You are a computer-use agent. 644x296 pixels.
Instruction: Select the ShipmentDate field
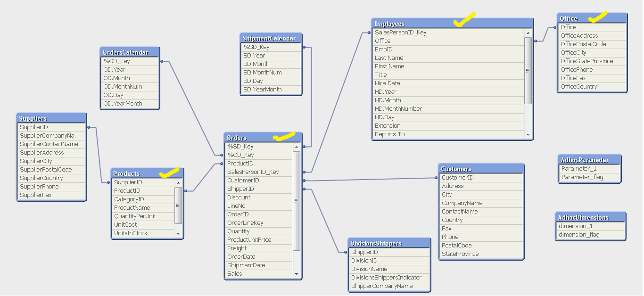point(259,265)
